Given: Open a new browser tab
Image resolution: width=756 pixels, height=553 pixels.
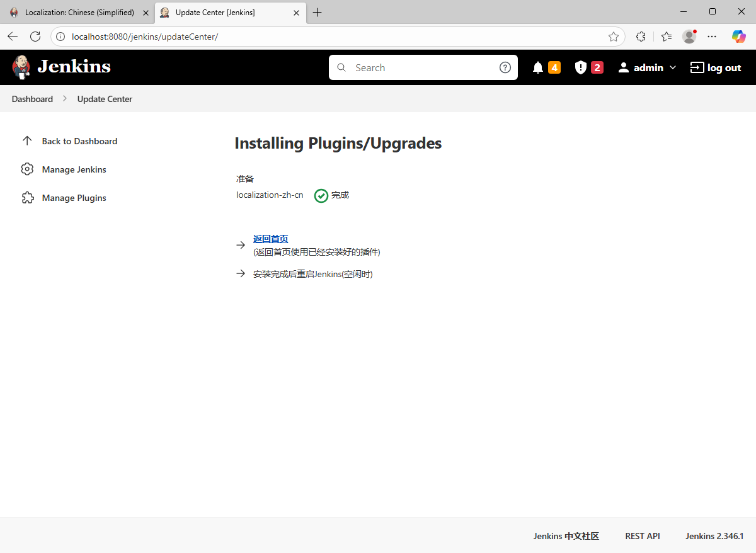Looking at the screenshot, I should tap(318, 13).
